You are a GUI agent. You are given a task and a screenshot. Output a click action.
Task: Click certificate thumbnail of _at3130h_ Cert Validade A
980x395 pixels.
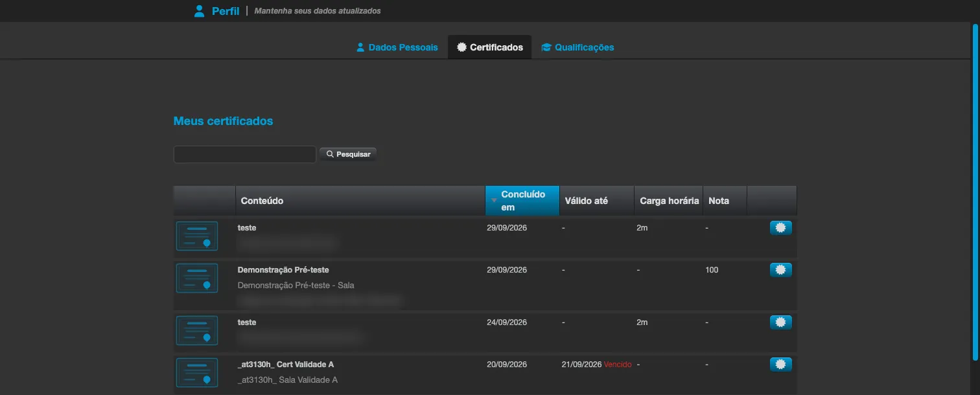(x=197, y=372)
